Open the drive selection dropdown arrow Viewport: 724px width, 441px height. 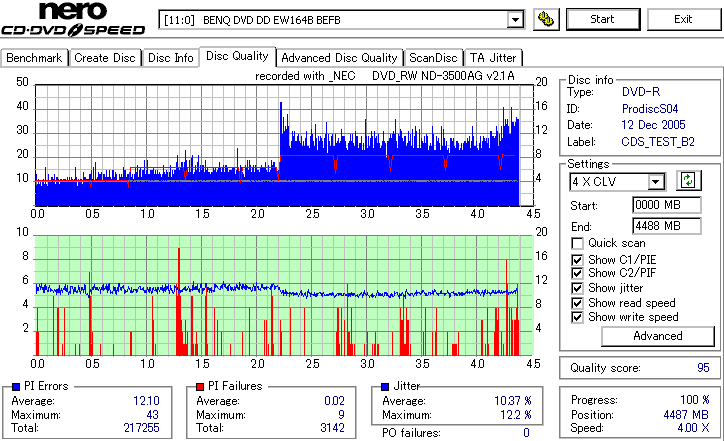tap(515, 20)
